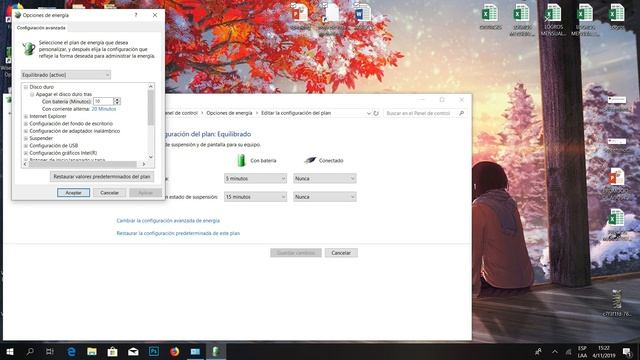The image size is (640, 360).
Task: Click the settings tree vertical scrollbar thumb
Action: 151,107
